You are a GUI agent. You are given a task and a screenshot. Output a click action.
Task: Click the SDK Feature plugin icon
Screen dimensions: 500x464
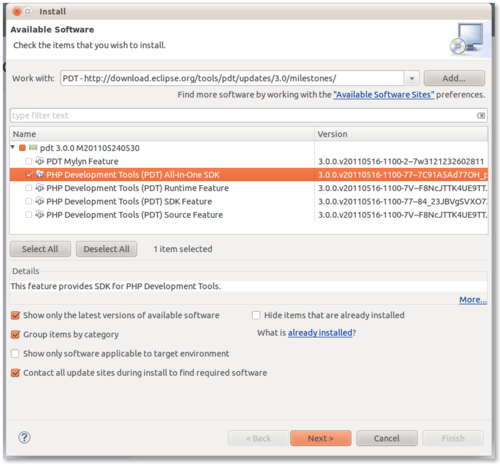pyautogui.click(x=40, y=201)
